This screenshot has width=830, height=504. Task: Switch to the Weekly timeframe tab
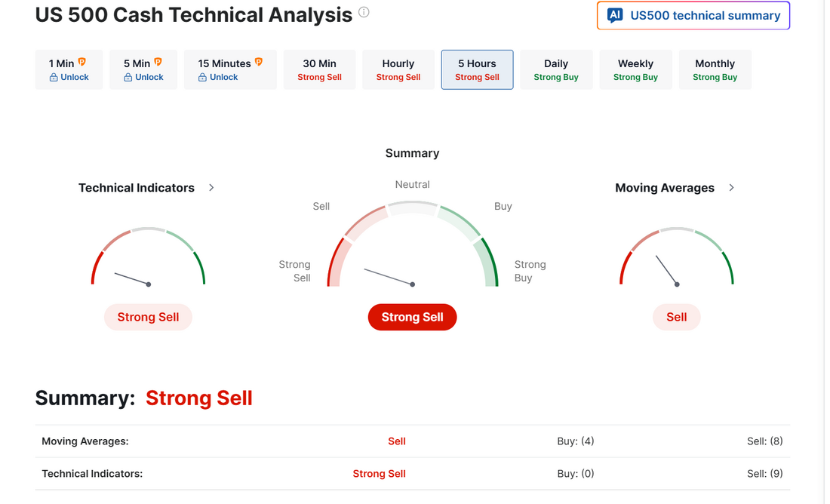click(635, 69)
